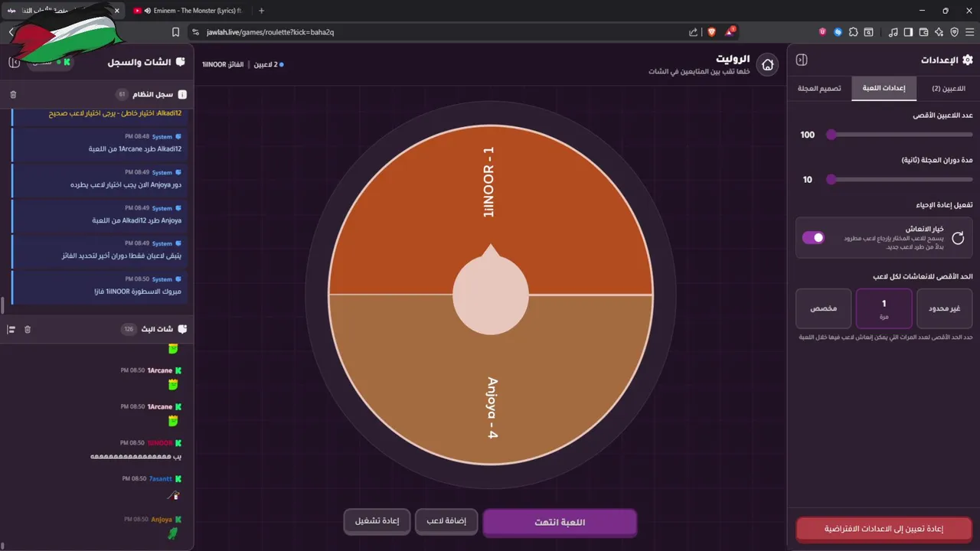The width and height of the screenshot is (980, 551).
Task: Bookmark this page
Action: pos(175,32)
